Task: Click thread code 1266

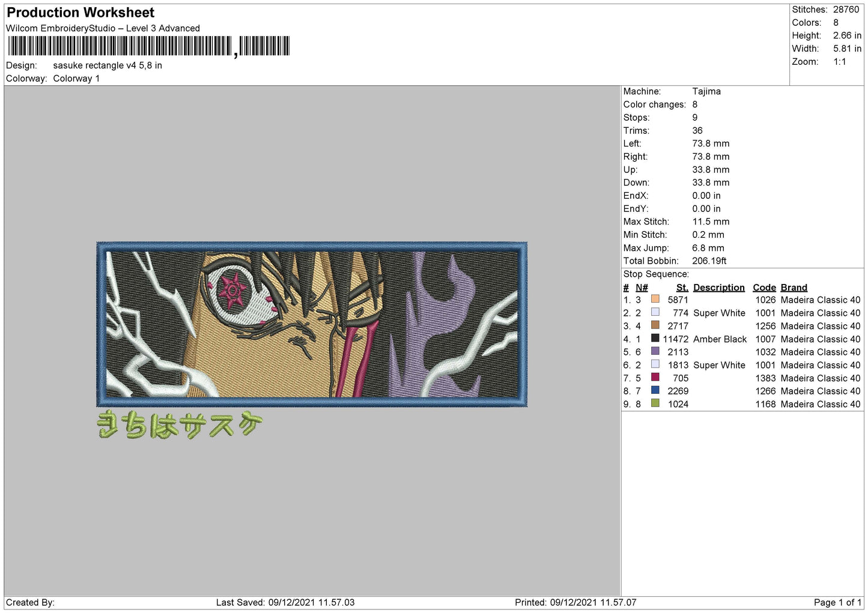Action: pyautogui.click(x=766, y=391)
